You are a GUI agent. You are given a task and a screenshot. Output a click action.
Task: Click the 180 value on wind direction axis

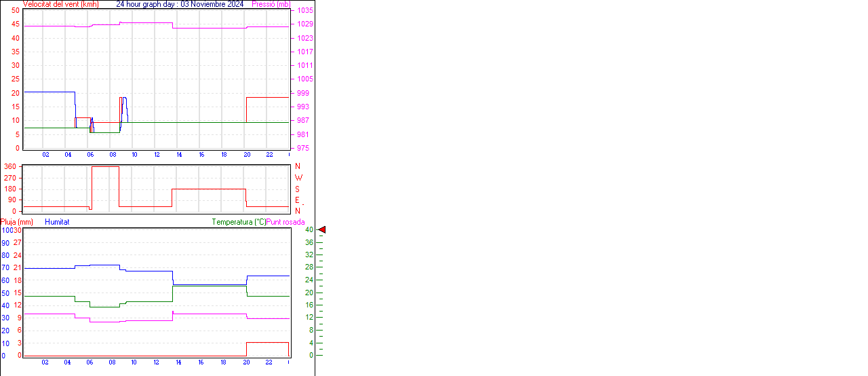pos(10,189)
